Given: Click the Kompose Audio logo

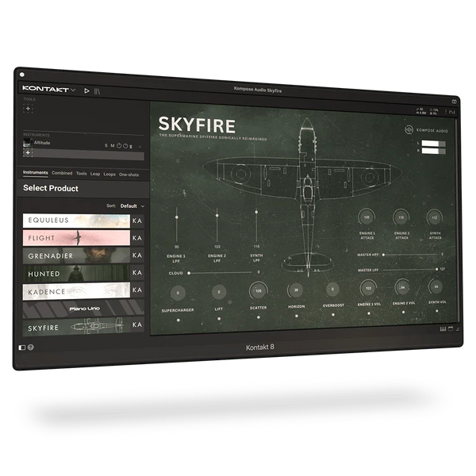Looking at the screenshot, I should tap(426, 130).
